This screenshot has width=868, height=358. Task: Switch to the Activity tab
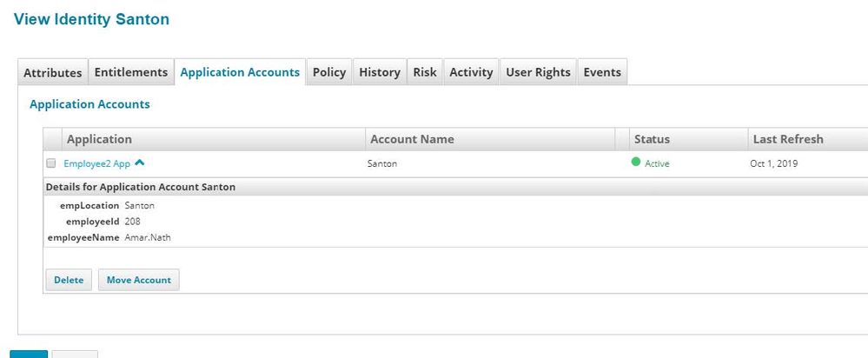[x=471, y=72]
